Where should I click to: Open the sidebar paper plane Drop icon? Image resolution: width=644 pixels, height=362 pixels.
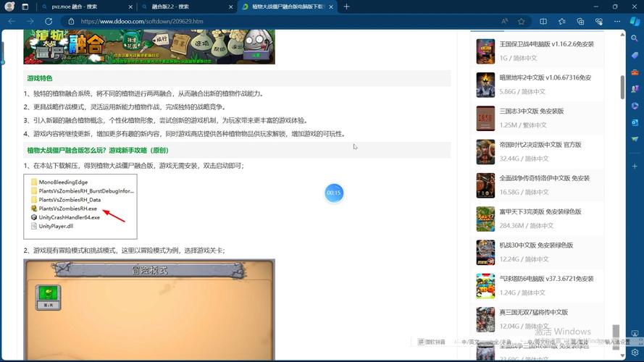635,139
